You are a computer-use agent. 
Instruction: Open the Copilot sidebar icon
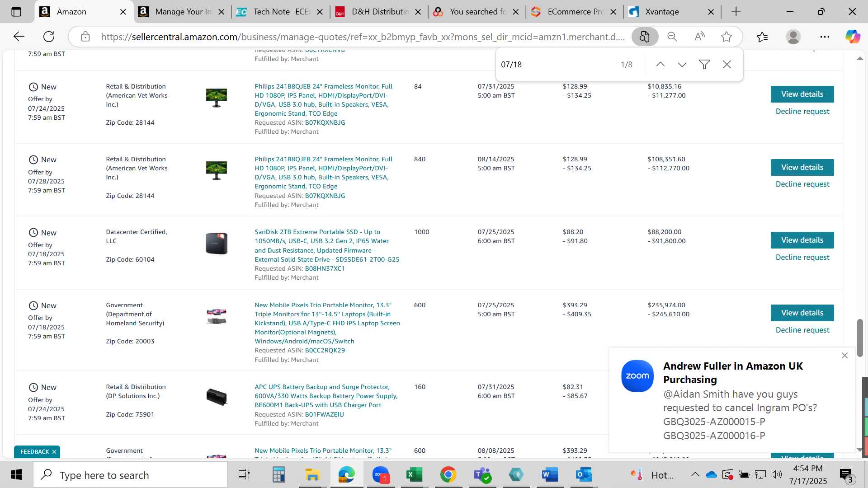pos(853,37)
